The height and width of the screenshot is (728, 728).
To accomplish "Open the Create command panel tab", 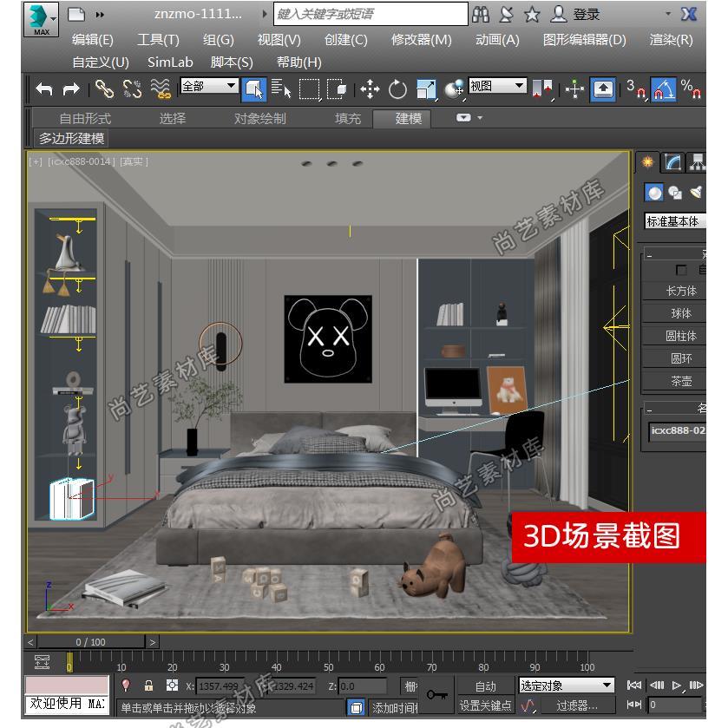I will point(647,162).
